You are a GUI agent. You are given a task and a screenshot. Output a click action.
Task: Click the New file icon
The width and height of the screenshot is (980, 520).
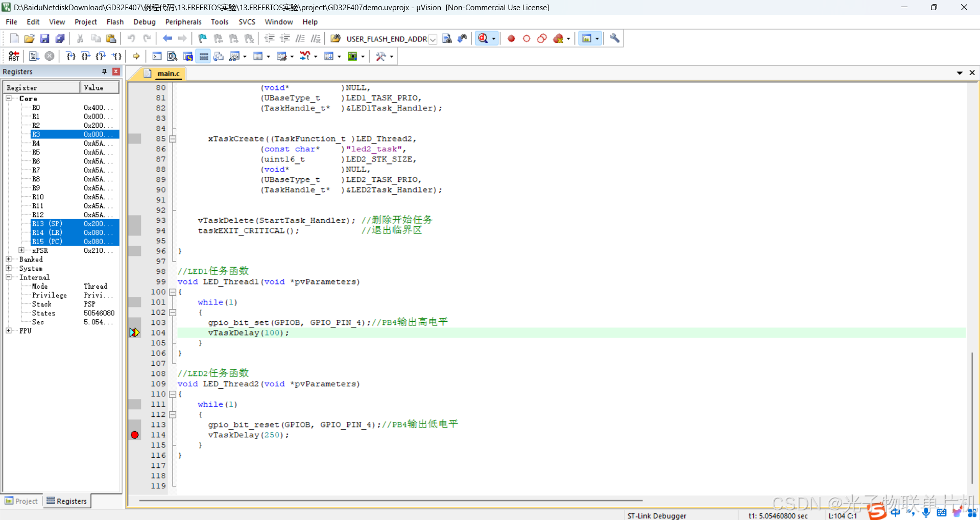click(x=14, y=38)
